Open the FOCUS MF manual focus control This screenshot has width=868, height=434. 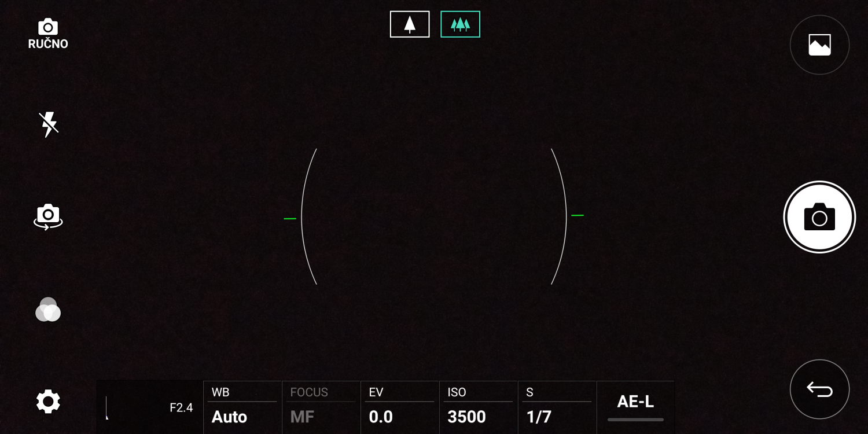[321, 407]
